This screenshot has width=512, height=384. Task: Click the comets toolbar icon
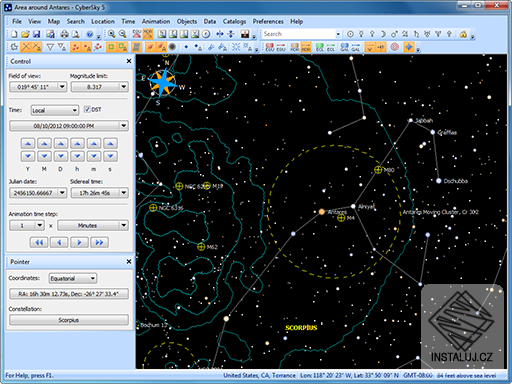pos(211,47)
